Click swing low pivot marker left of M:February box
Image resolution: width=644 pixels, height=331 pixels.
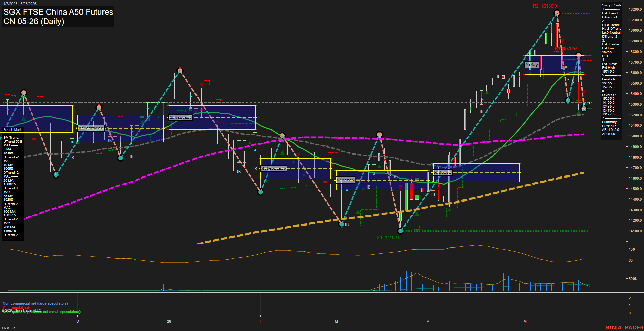click(x=261, y=192)
